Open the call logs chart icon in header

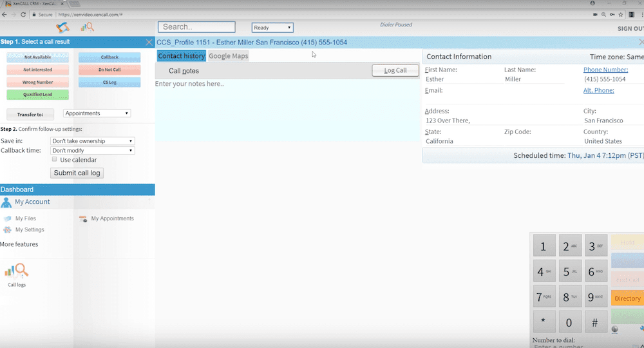[87, 27]
